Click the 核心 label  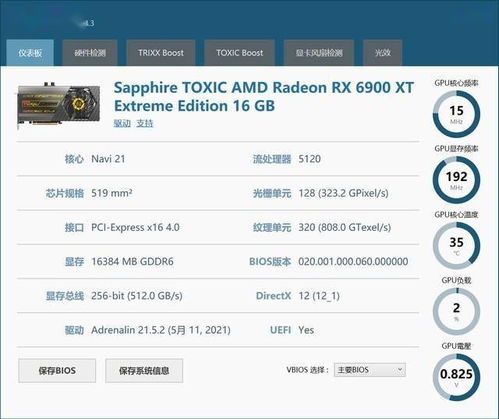pyautogui.click(x=74, y=159)
